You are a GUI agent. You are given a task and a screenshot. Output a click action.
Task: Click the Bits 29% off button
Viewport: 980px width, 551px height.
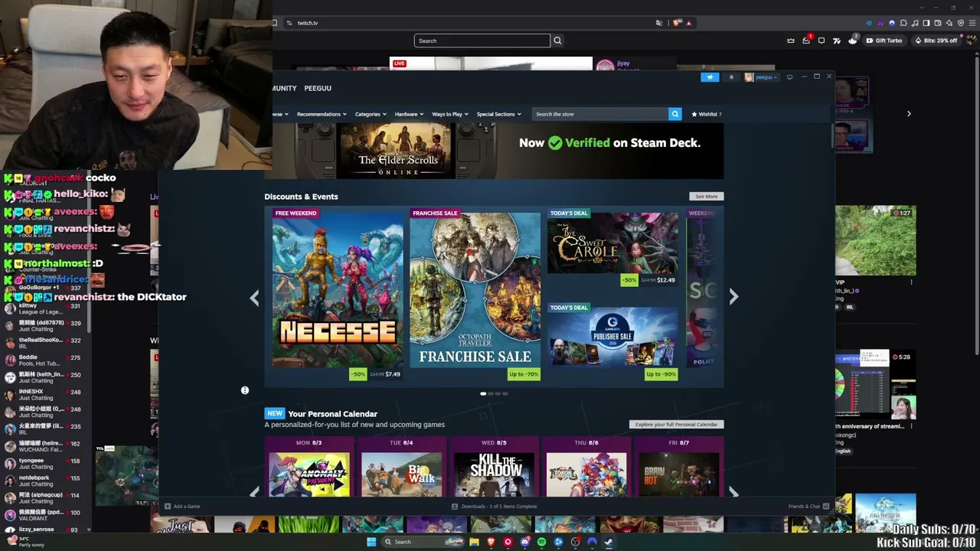pyautogui.click(x=936, y=41)
